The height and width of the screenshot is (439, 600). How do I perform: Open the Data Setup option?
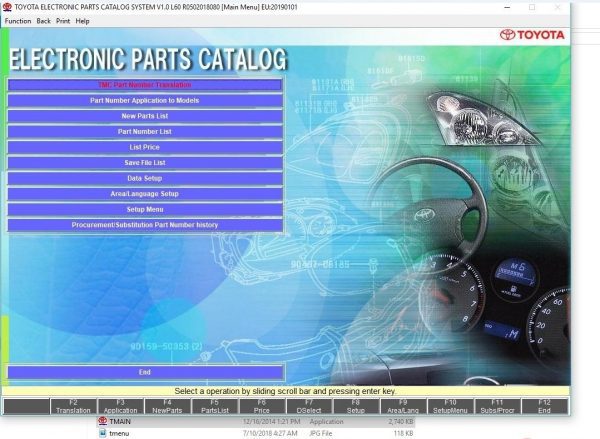pos(145,178)
